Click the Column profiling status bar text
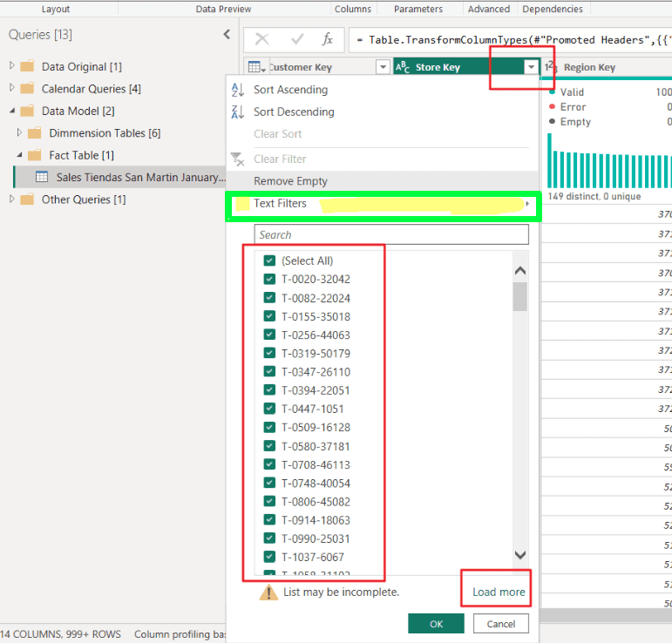Image resolution: width=672 pixels, height=643 pixels. click(x=180, y=634)
